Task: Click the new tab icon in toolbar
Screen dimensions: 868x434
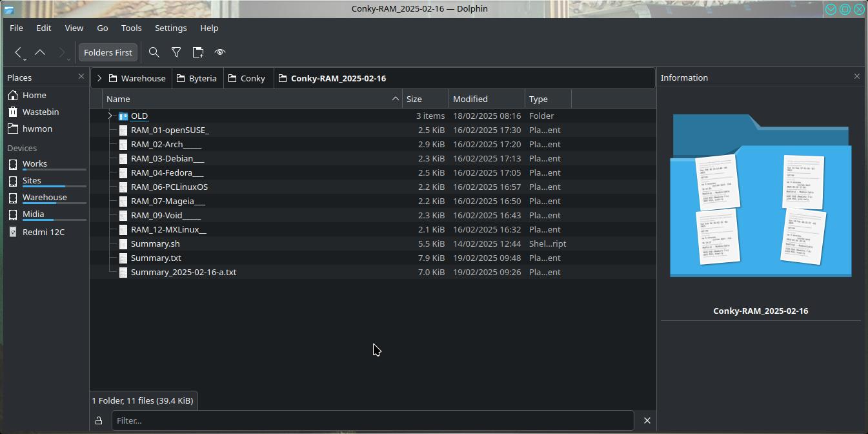Action: click(x=198, y=52)
